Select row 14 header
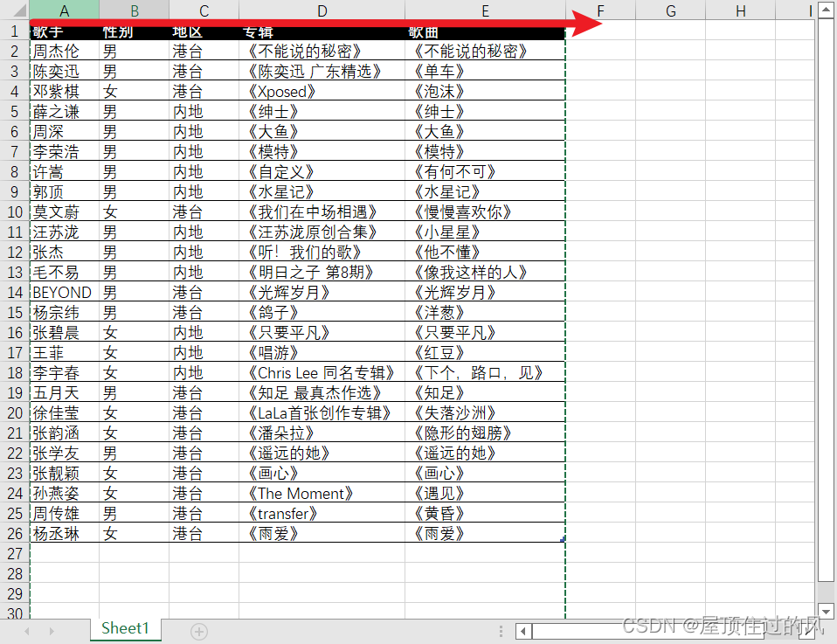This screenshot has height=644, width=837. [14, 293]
